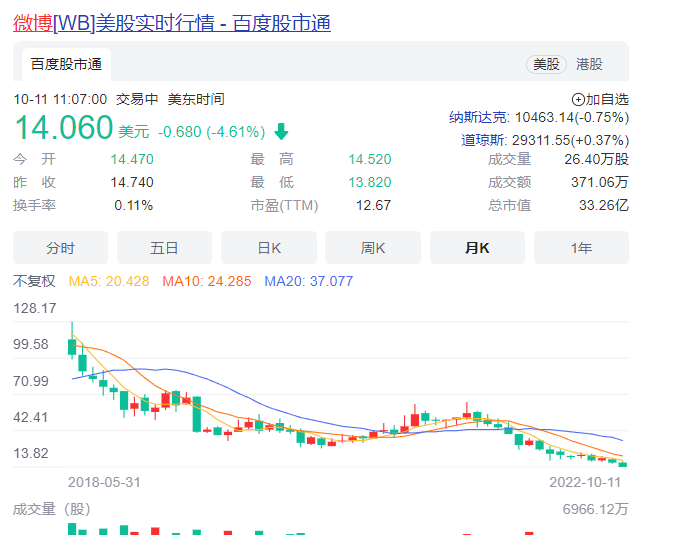
Task: Select the 五日 chart tab
Action: click(x=164, y=248)
